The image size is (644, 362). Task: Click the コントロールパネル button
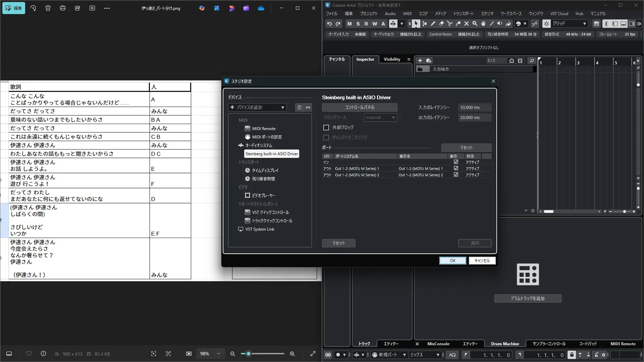tap(360, 107)
